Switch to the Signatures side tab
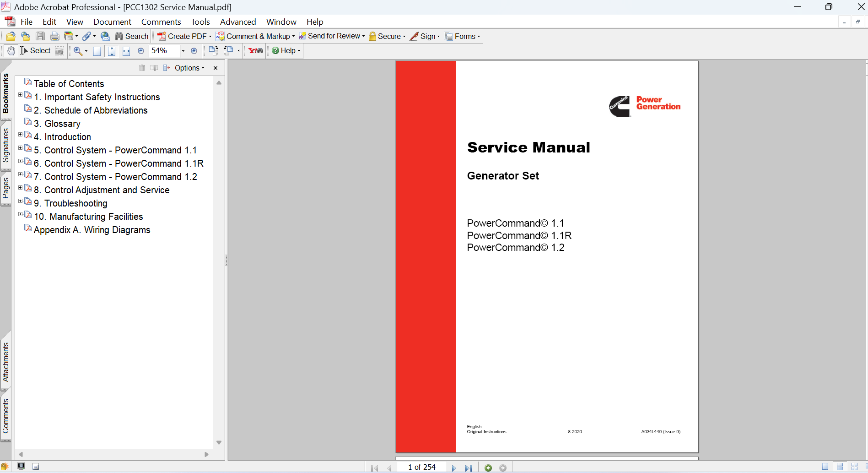868x473 pixels. click(5, 145)
